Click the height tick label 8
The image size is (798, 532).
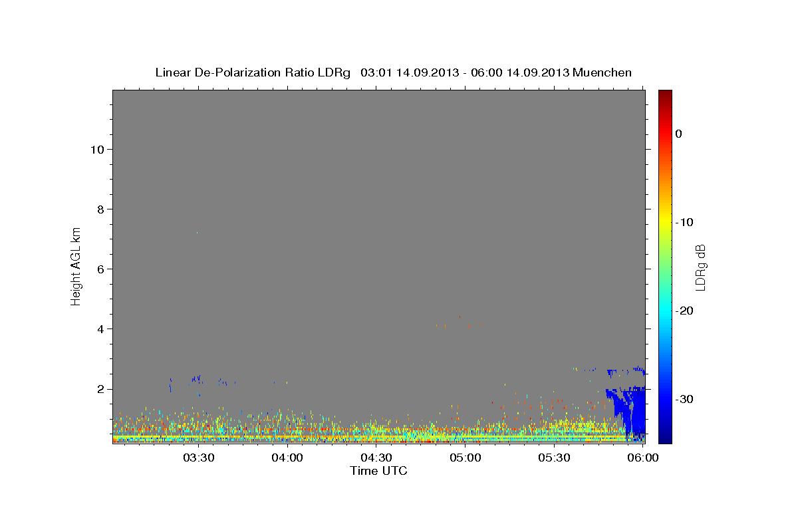tap(99, 209)
